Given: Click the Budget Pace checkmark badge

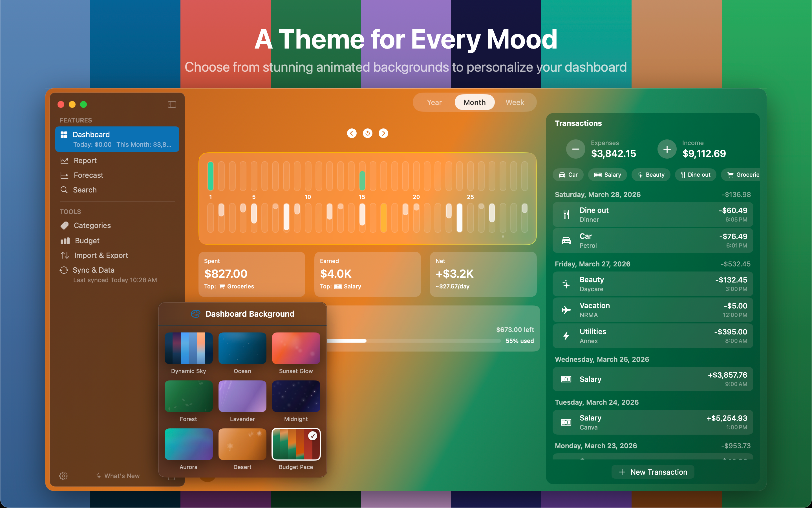Looking at the screenshot, I should pos(312,436).
